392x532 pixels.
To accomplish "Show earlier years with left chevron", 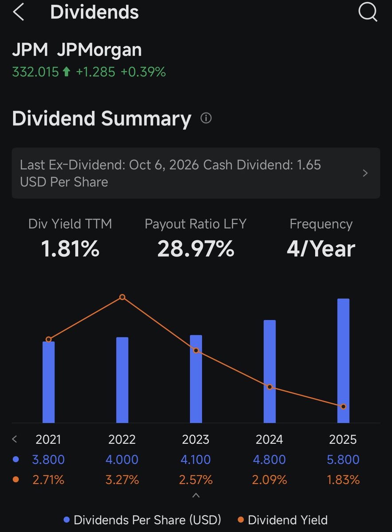I will pyautogui.click(x=15, y=439).
